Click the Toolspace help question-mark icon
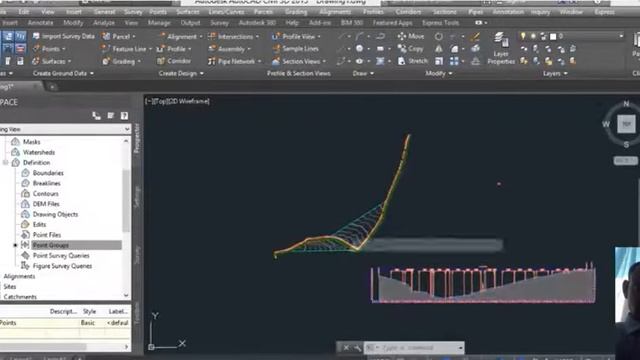This screenshot has width=640, height=360. pyautogui.click(x=124, y=116)
